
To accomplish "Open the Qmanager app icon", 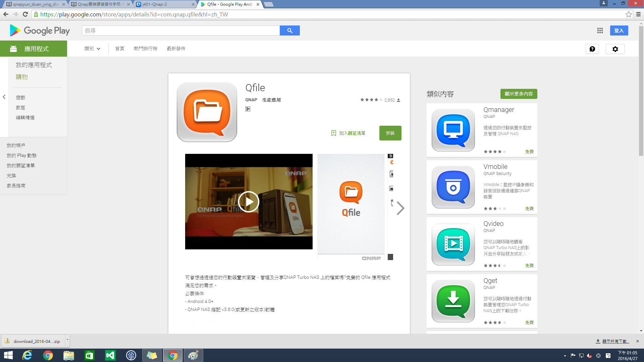I will point(453,130).
